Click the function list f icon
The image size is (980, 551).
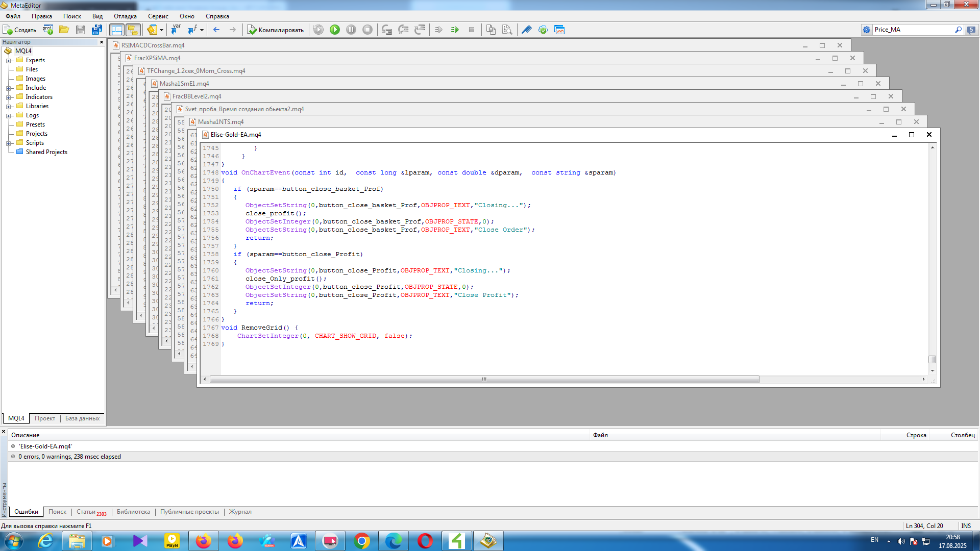192,30
